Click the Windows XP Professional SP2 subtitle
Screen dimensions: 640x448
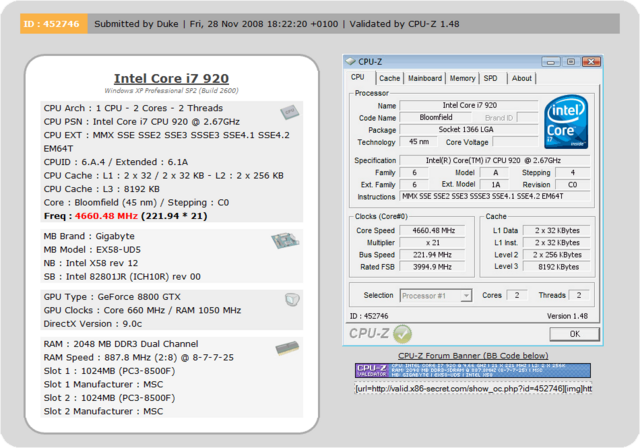click(171, 91)
